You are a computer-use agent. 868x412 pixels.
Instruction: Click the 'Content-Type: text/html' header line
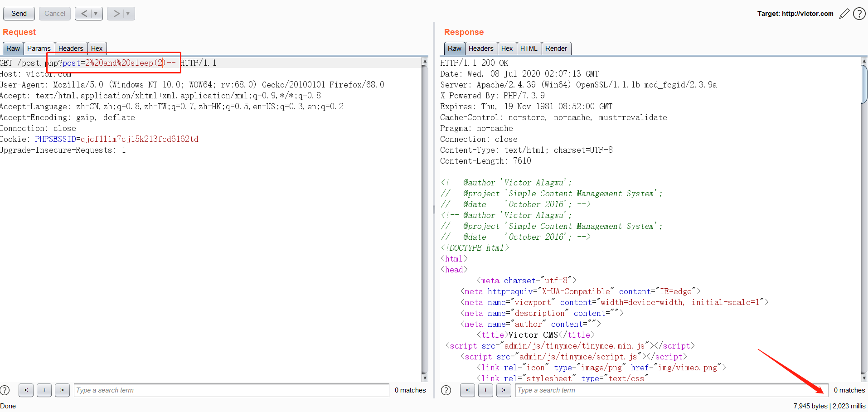point(526,150)
